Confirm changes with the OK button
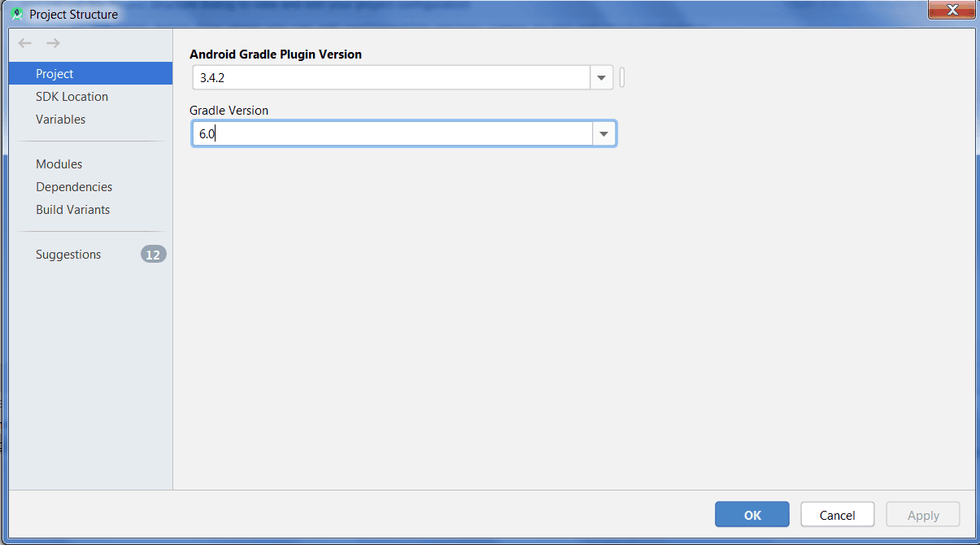The height and width of the screenshot is (545, 980). pos(751,514)
